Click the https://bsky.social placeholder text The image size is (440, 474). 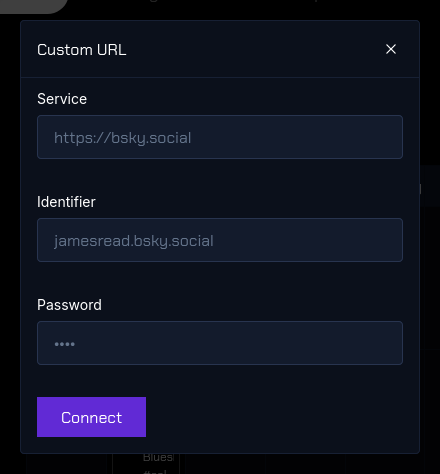(x=123, y=138)
